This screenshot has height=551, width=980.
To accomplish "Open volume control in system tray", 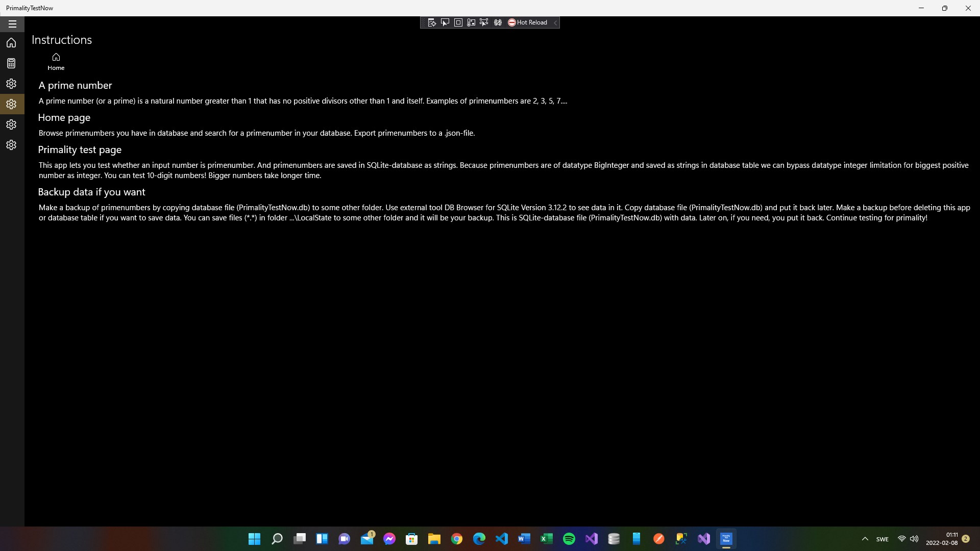I will click(x=914, y=539).
